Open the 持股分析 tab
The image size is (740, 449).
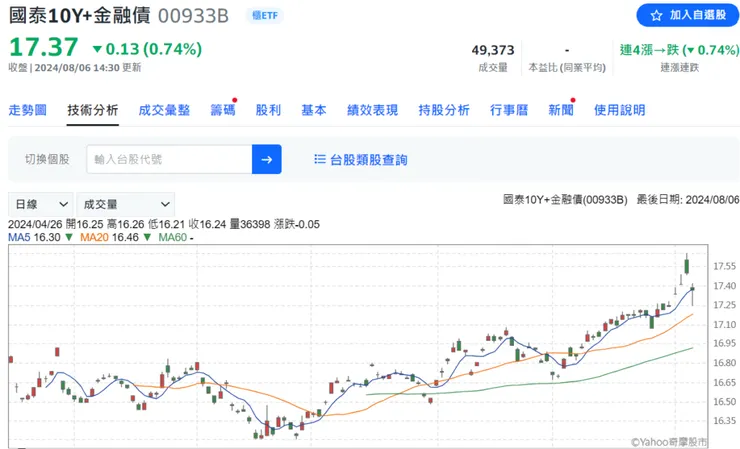pos(444,110)
